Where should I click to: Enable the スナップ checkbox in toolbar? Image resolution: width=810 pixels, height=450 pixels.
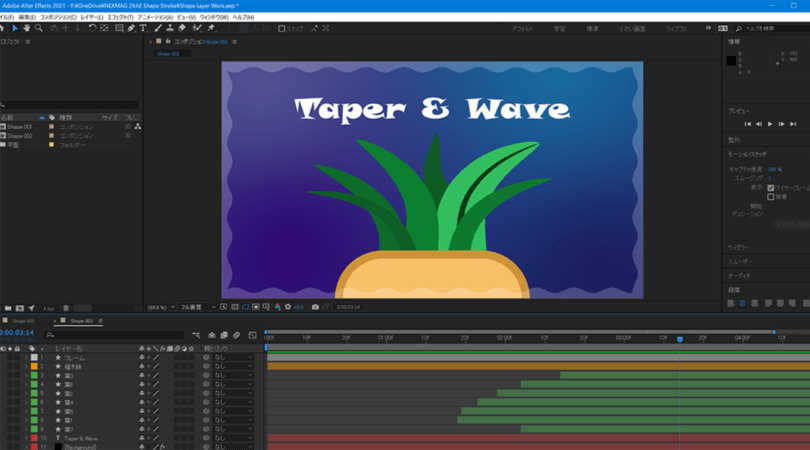(x=282, y=28)
